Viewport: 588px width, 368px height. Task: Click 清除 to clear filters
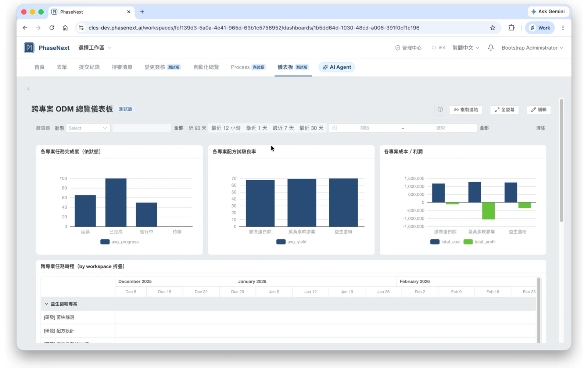pos(541,128)
